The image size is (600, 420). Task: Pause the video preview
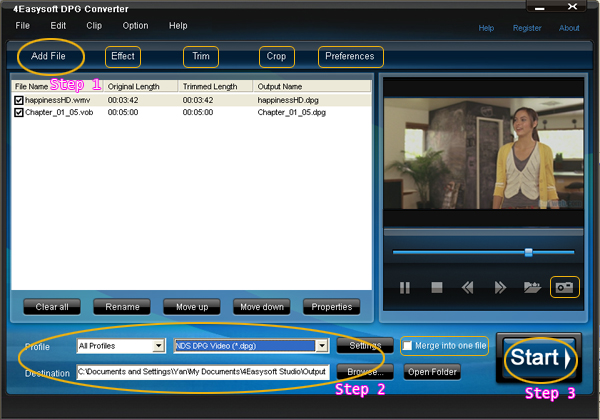point(404,287)
